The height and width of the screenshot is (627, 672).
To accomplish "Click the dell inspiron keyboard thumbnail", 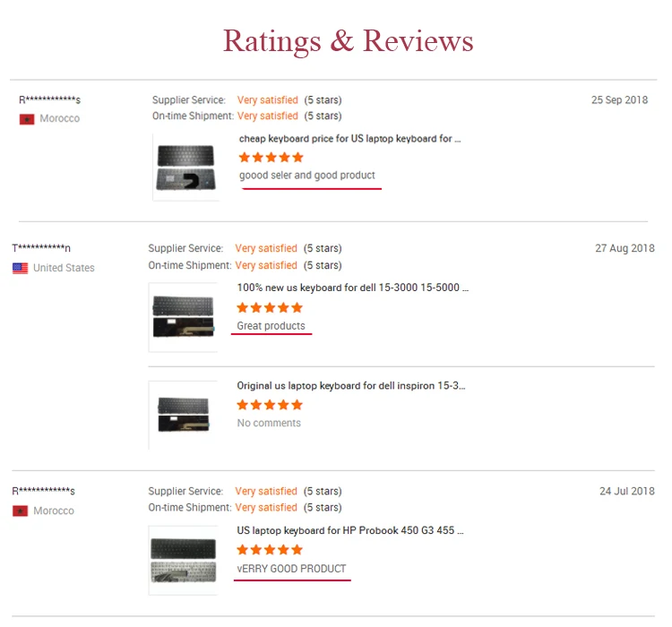I will [183, 415].
